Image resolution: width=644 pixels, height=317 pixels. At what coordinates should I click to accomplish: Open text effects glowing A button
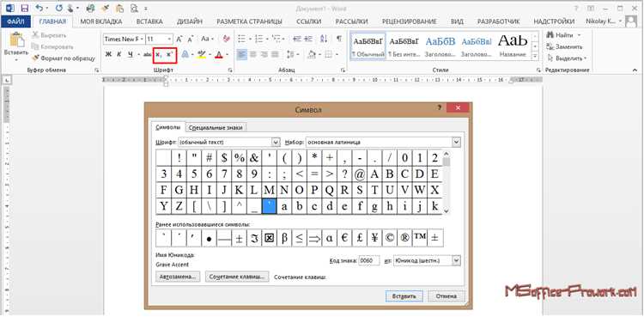pos(185,54)
